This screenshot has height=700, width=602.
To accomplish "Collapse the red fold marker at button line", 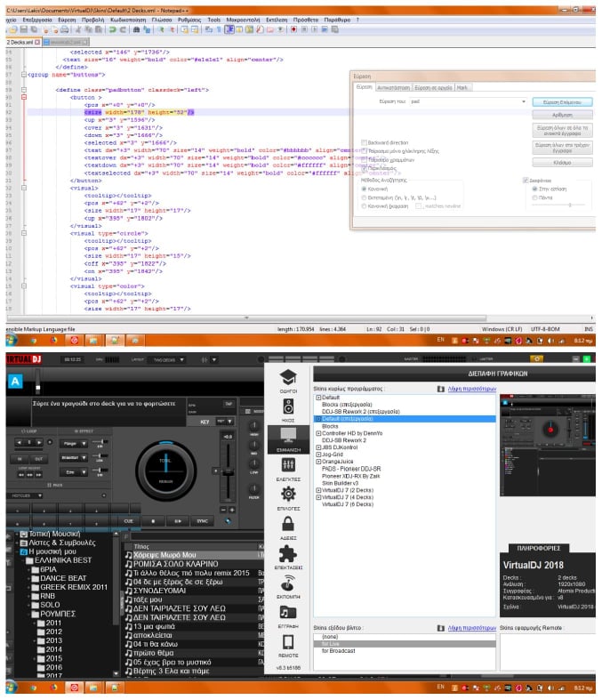I will pos(24,97).
